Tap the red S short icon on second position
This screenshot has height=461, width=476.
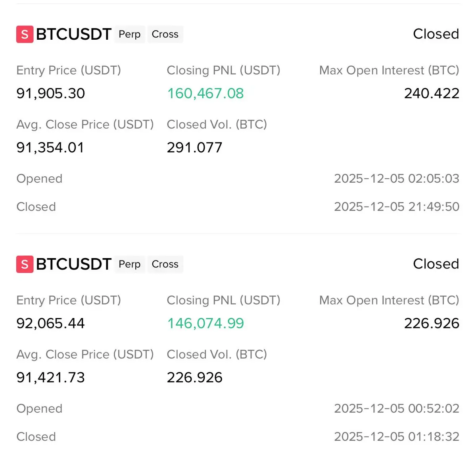tap(25, 264)
